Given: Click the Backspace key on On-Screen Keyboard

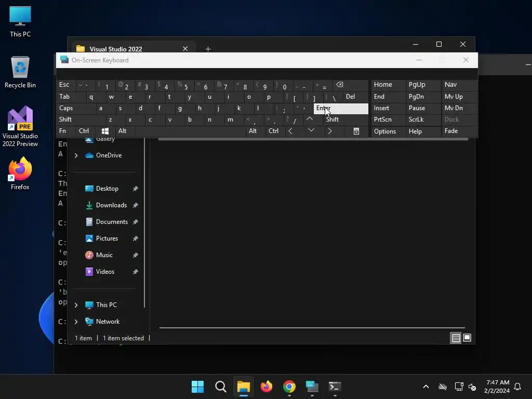Looking at the screenshot, I should pyautogui.click(x=351, y=85).
